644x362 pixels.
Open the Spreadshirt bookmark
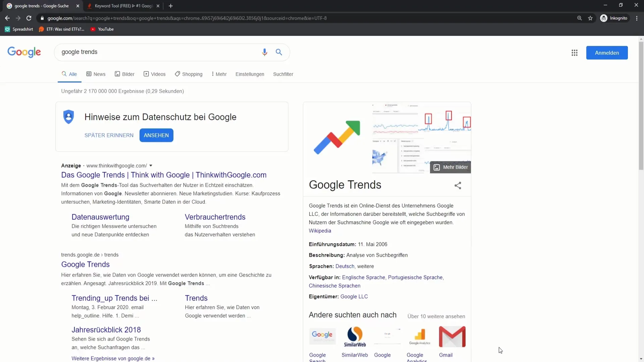(x=19, y=29)
